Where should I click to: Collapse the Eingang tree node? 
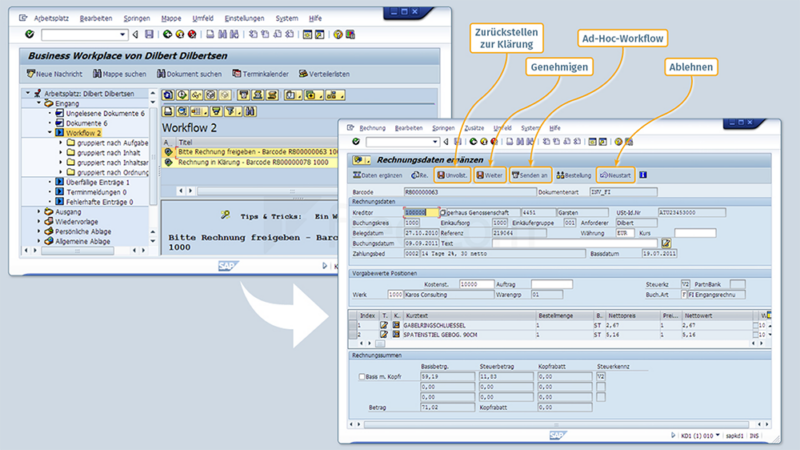(39, 103)
